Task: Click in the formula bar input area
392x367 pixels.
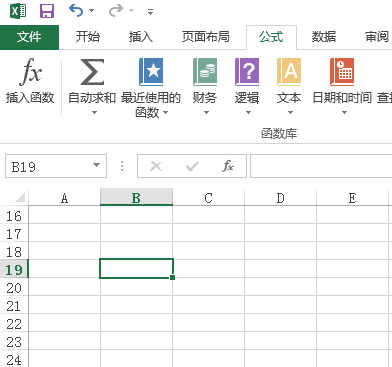Action: pos(321,166)
